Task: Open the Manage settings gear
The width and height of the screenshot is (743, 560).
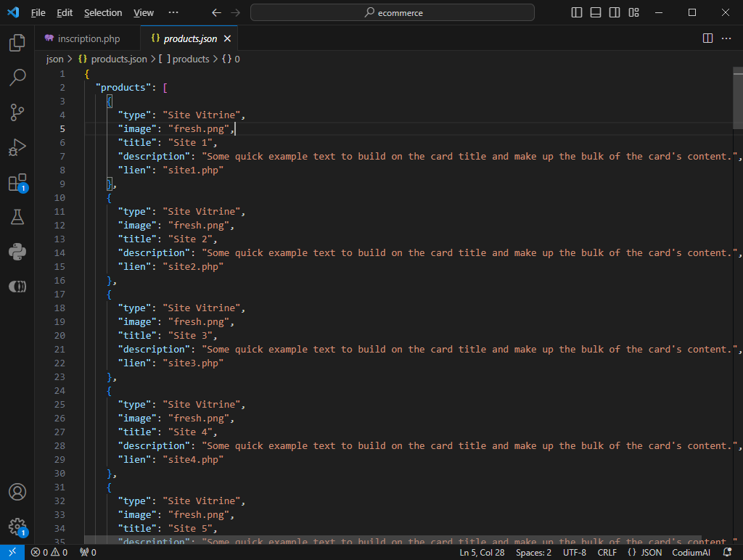Action: [x=17, y=527]
